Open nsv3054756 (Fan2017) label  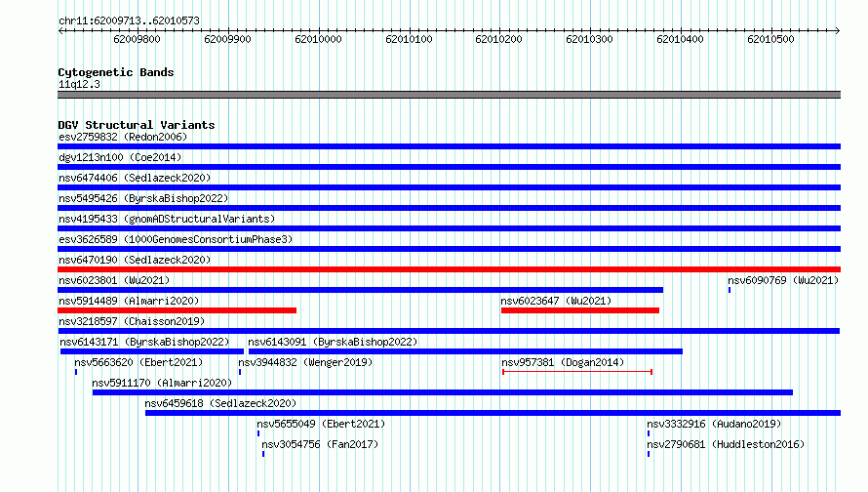tap(320, 444)
